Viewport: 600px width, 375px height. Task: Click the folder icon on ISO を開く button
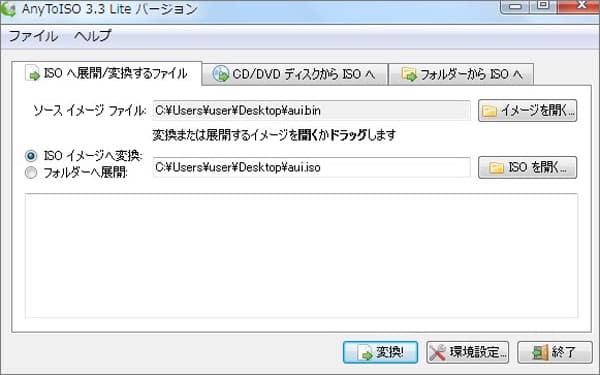[x=496, y=168]
